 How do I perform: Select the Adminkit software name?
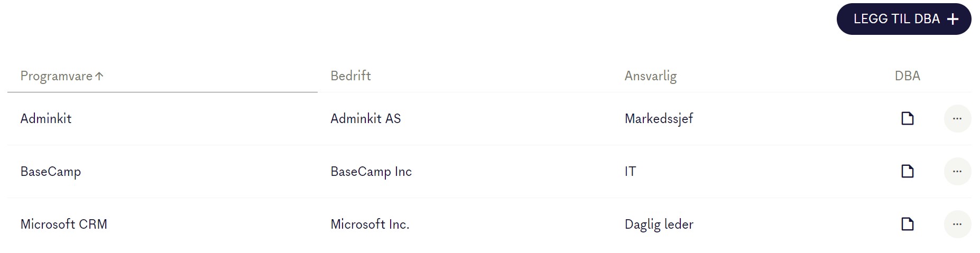46,118
